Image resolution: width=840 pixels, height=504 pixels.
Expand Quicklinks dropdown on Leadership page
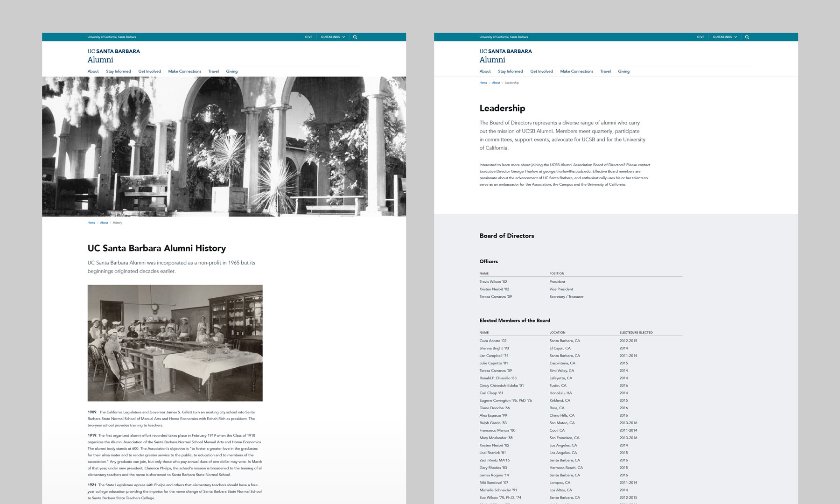coord(725,37)
